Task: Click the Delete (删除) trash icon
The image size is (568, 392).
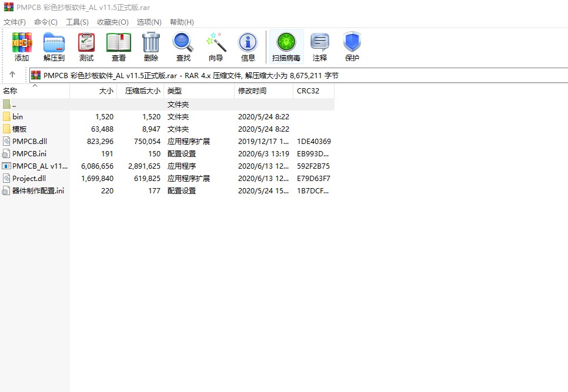Action: pos(151,42)
